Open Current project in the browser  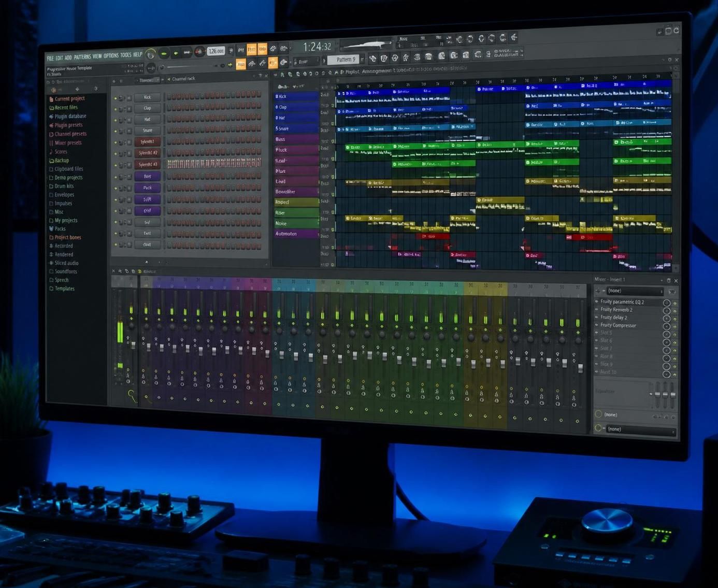[69, 98]
